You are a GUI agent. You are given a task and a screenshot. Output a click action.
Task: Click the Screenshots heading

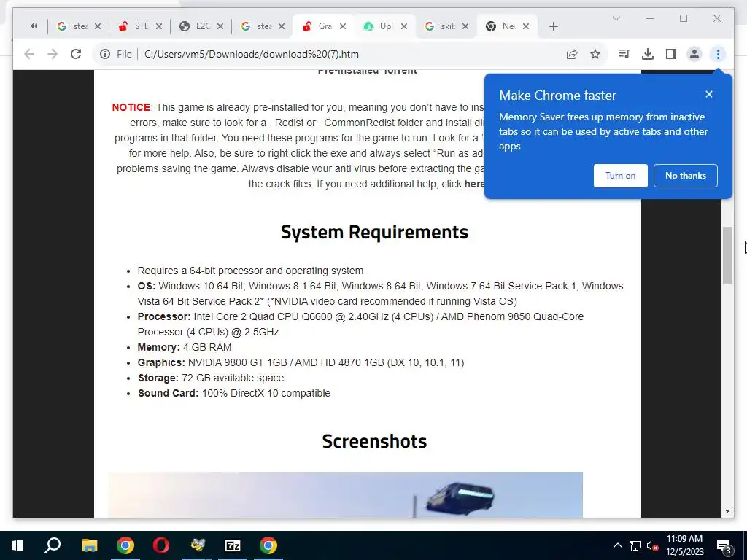tap(374, 441)
